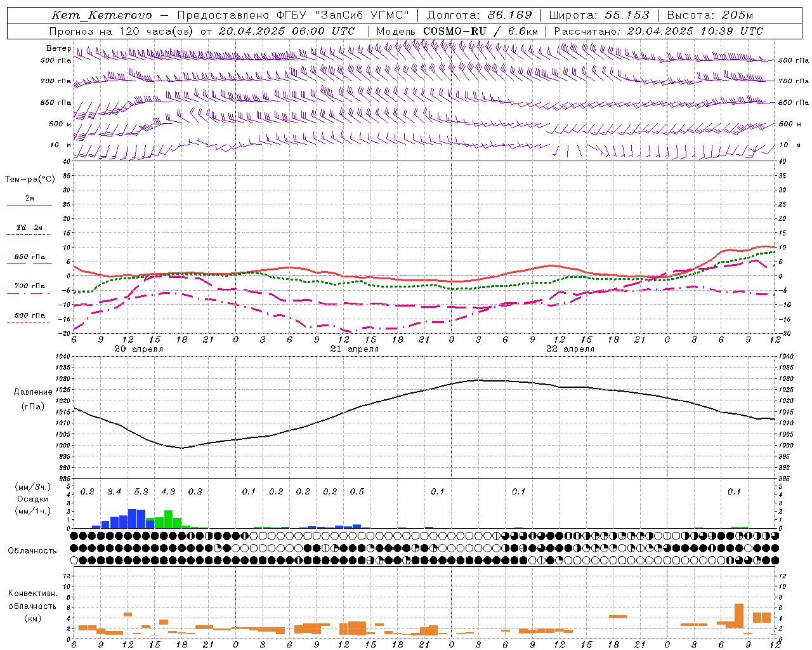The width and height of the screenshot is (812, 650).
Task: Click the Тем-ра(°C) temperature axis label
Action: coord(30,180)
